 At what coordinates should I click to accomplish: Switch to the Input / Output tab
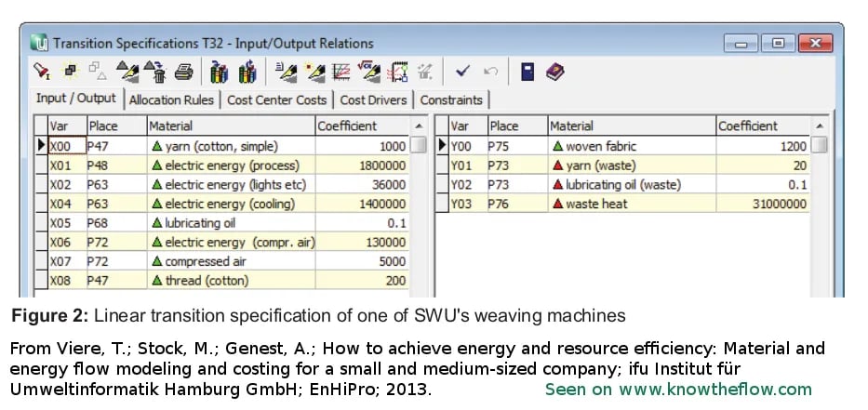pos(76,99)
